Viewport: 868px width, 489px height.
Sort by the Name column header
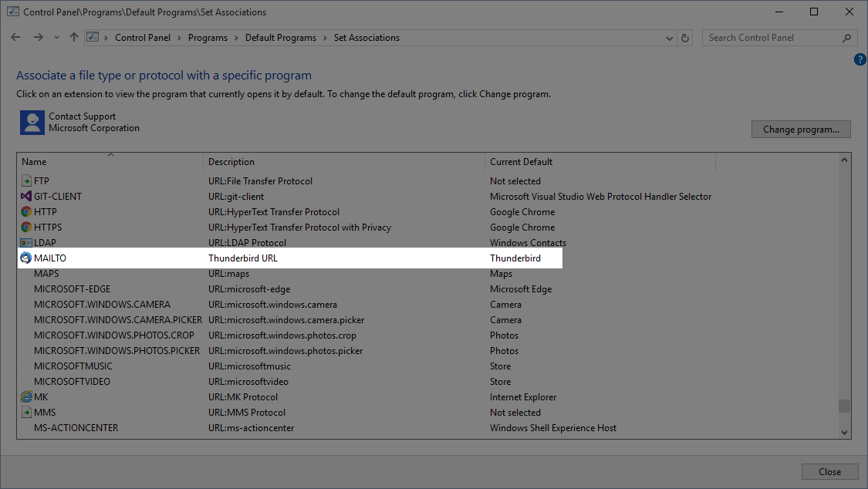tap(110, 161)
